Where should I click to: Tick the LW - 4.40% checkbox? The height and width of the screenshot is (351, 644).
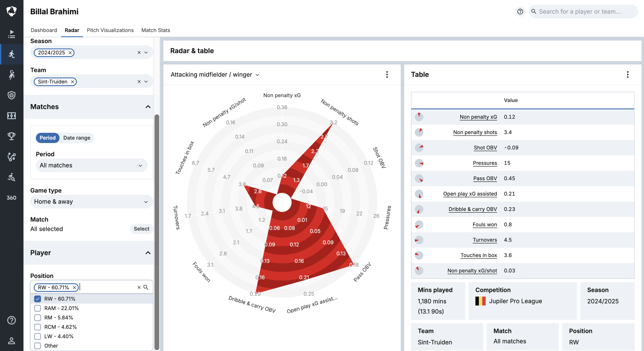[x=38, y=336]
